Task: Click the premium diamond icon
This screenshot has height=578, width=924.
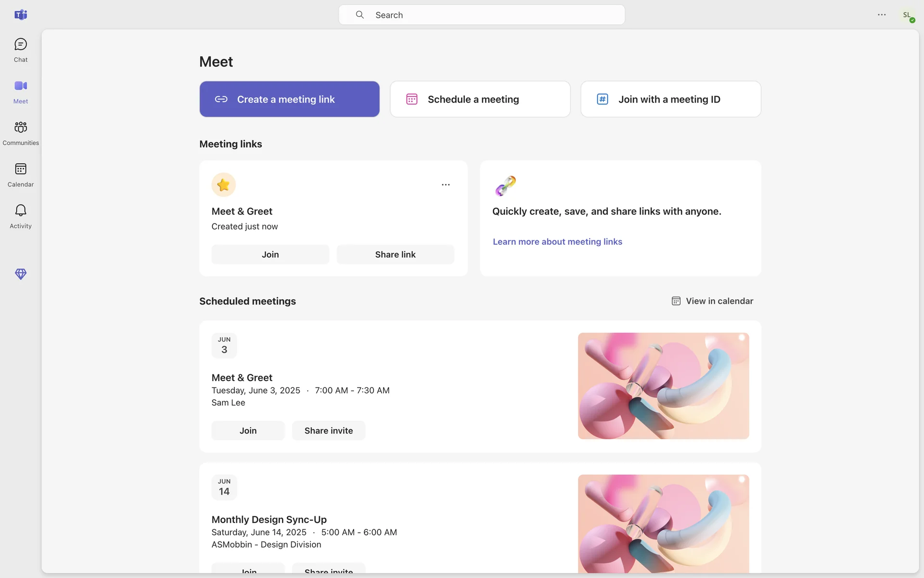Action: (x=21, y=274)
